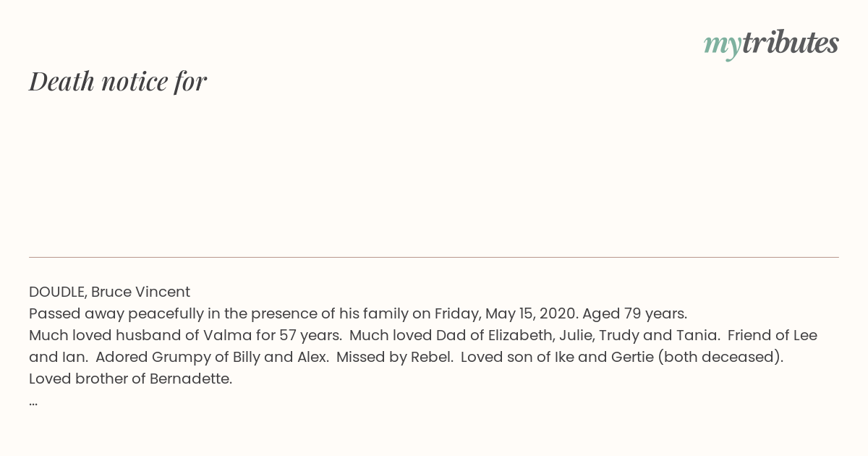The image size is (868, 456).
Task: Click the "Passed away peacefully" sentence
Action: [358, 313]
